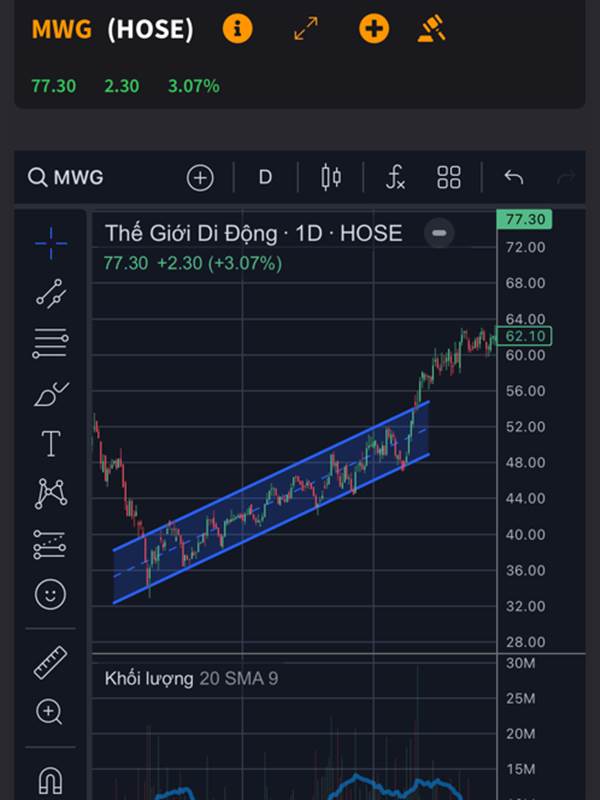Open the order gavel icon

pyautogui.click(x=432, y=29)
